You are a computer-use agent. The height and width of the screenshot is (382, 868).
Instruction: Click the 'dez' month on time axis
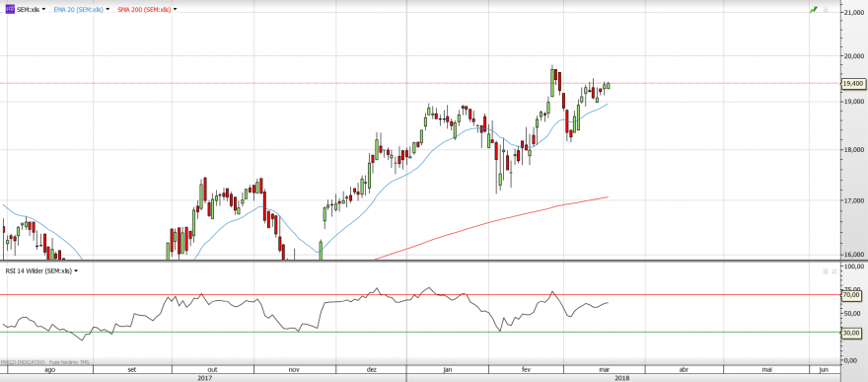[372, 369]
